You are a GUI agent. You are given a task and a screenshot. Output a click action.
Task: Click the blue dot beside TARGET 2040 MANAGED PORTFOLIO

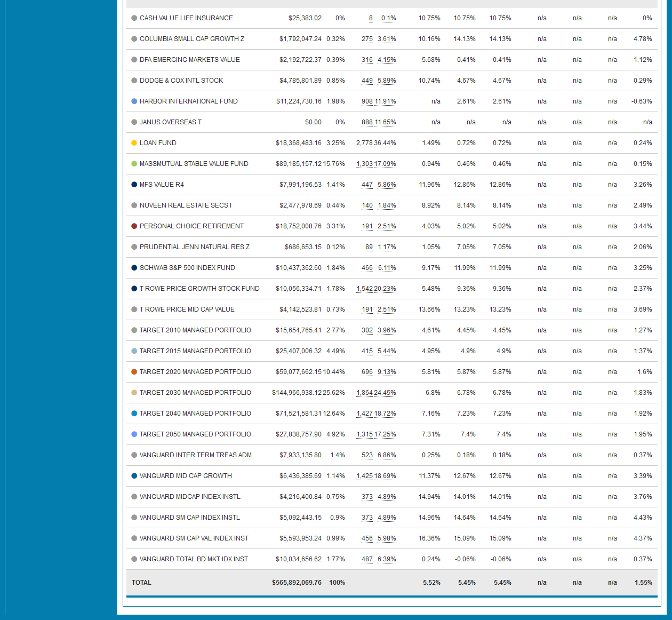[x=134, y=414]
